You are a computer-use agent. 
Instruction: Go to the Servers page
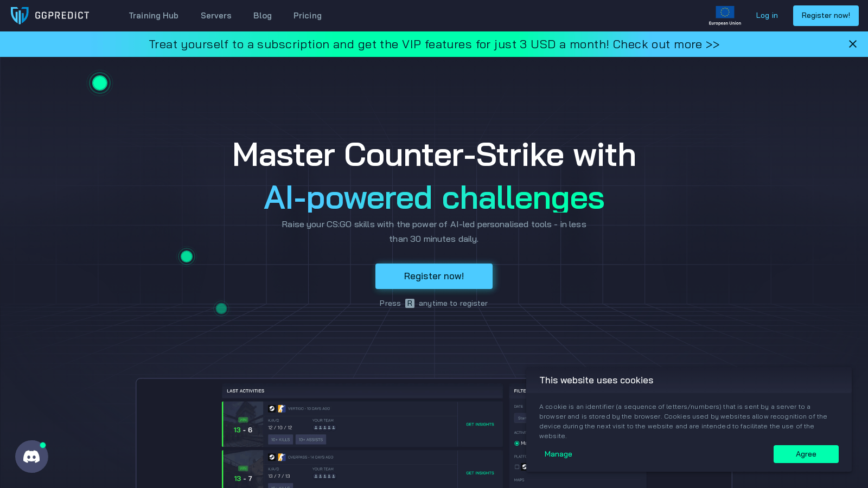tap(216, 16)
